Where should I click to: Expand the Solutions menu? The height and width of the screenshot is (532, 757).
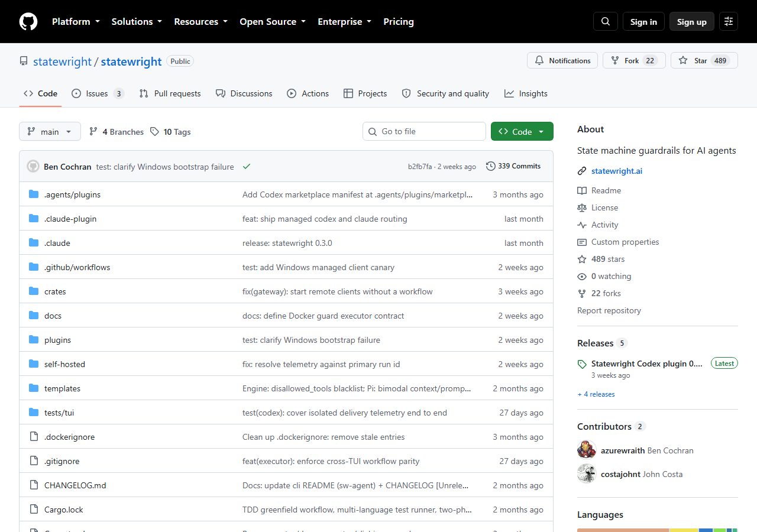tap(137, 21)
